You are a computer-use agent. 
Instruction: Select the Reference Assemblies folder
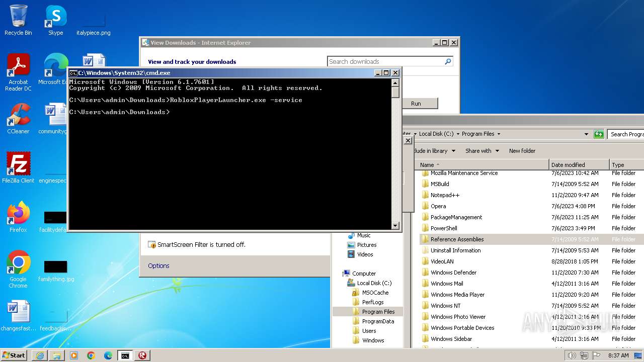point(457,239)
